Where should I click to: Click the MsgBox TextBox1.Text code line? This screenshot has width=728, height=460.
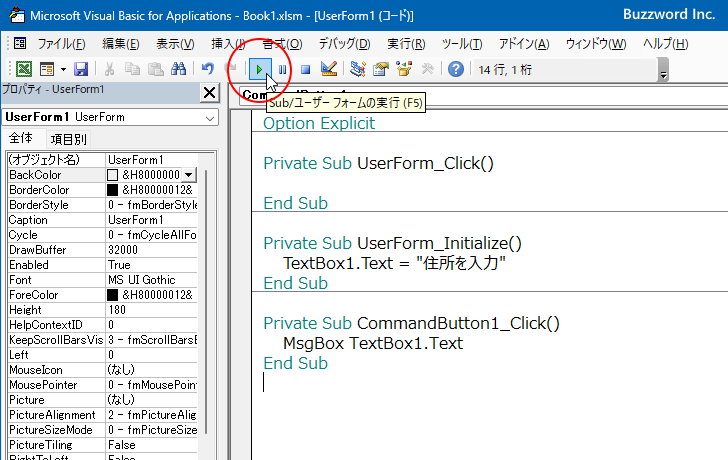pyautogui.click(x=373, y=343)
